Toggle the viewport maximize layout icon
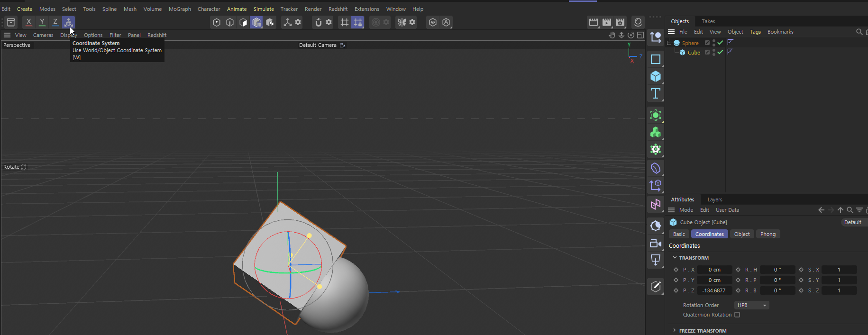Screen dimensions: 868x335 click(640, 35)
